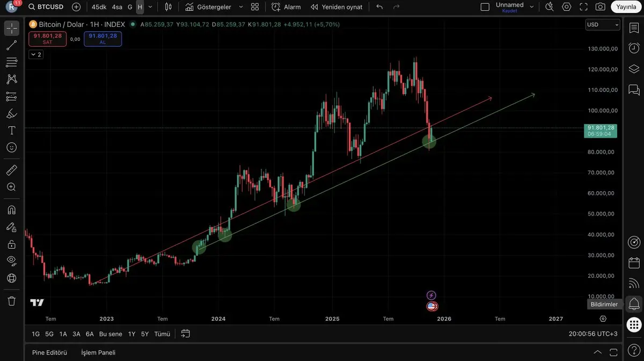The width and height of the screenshot is (644, 361).
Task: Click the red SAT sell button
Action: (x=48, y=39)
